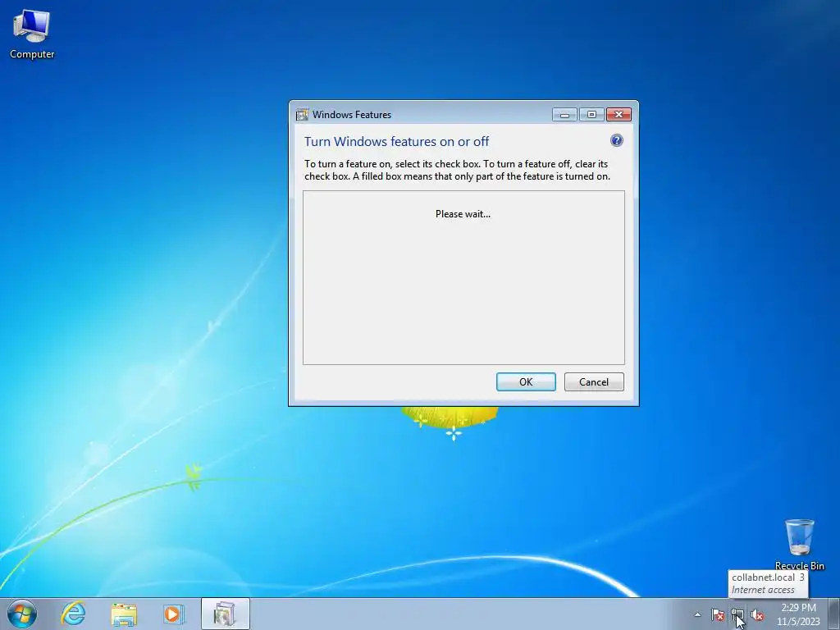Open Windows Explorer from taskbar
This screenshot has width=840, height=630.
(124, 614)
